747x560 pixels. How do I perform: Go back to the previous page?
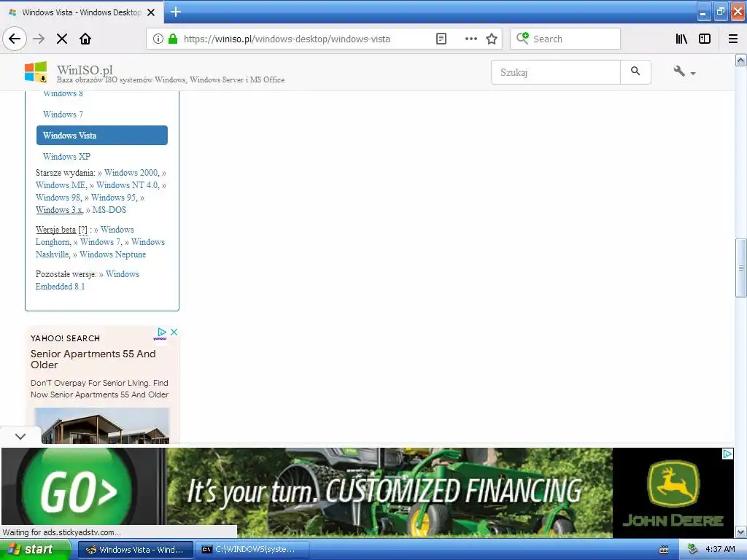tap(15, 39)
